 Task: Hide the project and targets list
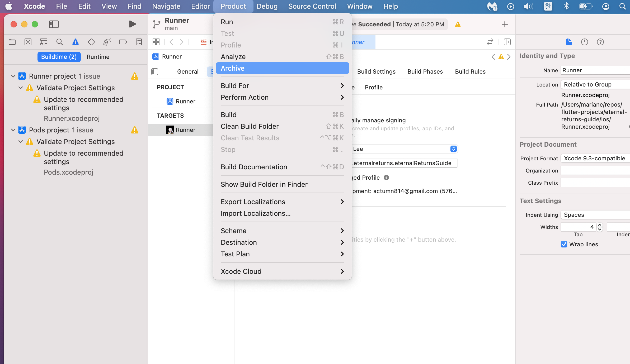[x=155, y=71]
